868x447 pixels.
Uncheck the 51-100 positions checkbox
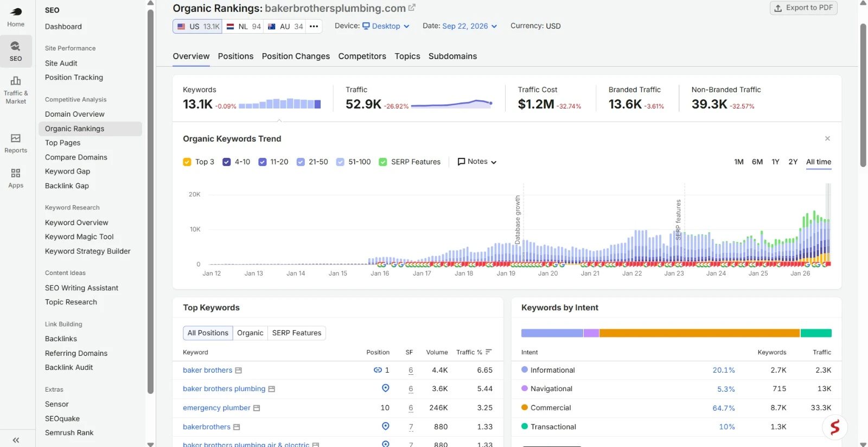pos(340,162)
